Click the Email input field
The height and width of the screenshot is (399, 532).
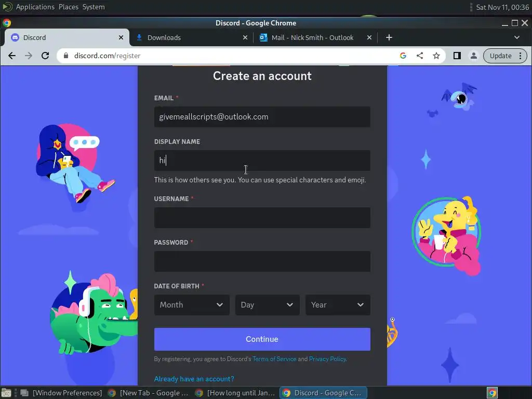click(x=262, y=117)
